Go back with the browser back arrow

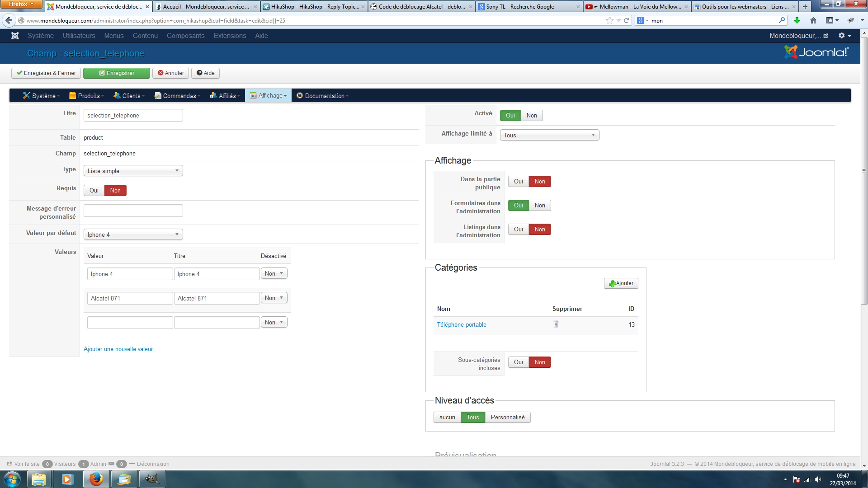tap(9, 20)
